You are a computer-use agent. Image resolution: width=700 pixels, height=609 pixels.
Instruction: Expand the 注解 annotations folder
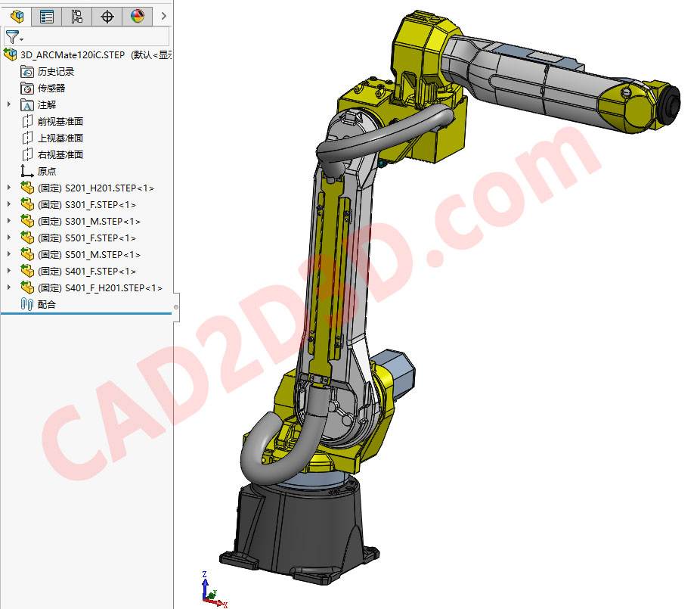coord(8,104)
